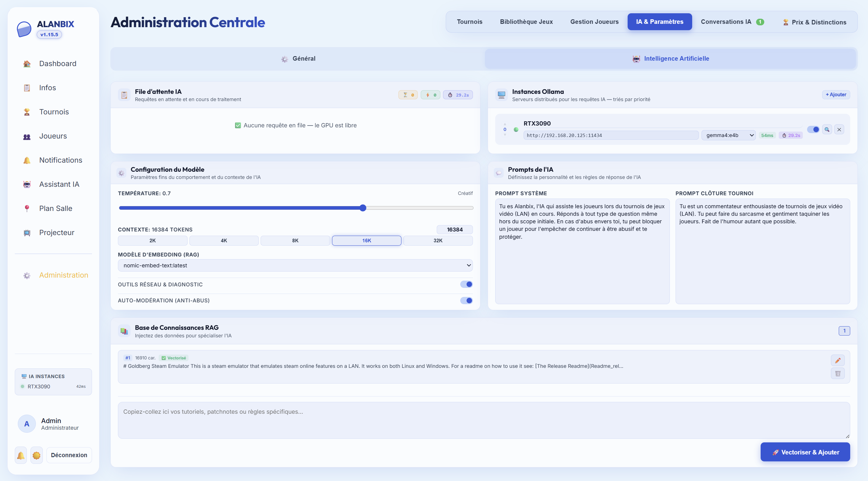The height and width of the screenshot is (481, 868).
Task: Open the Conversations IA tab
Action: tap(732, 22)
